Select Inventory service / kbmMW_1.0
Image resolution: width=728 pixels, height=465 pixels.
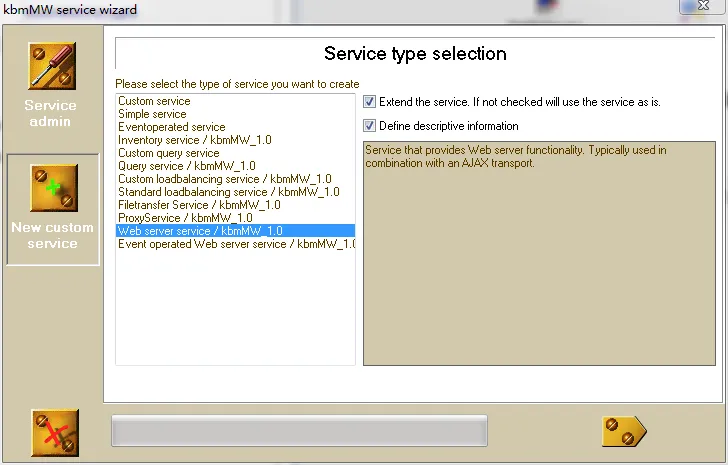tap(235, 140)
